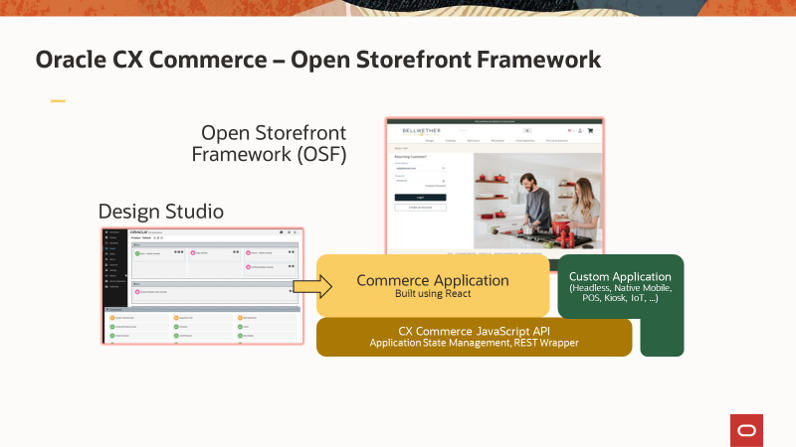Open Parts & Accessories in storefront navigation
The image size is (796, 447).
click(557, 141)
